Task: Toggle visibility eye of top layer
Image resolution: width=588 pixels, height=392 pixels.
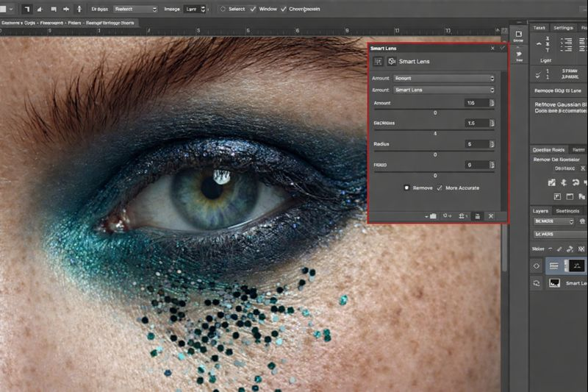Action: click(537, 266)
